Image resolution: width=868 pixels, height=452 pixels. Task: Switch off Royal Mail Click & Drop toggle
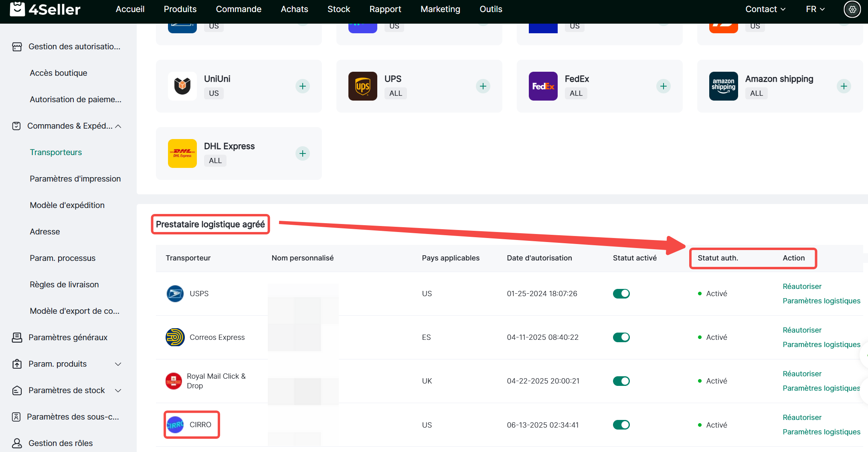pyautogui.click(x=621, y=381)
